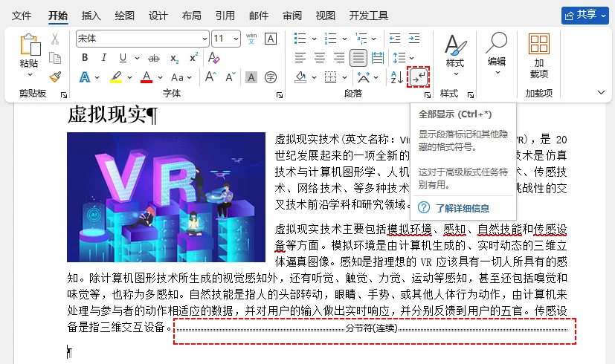Click the 编辑 search button
Screen dimensions: 615x364
(496, 53)
